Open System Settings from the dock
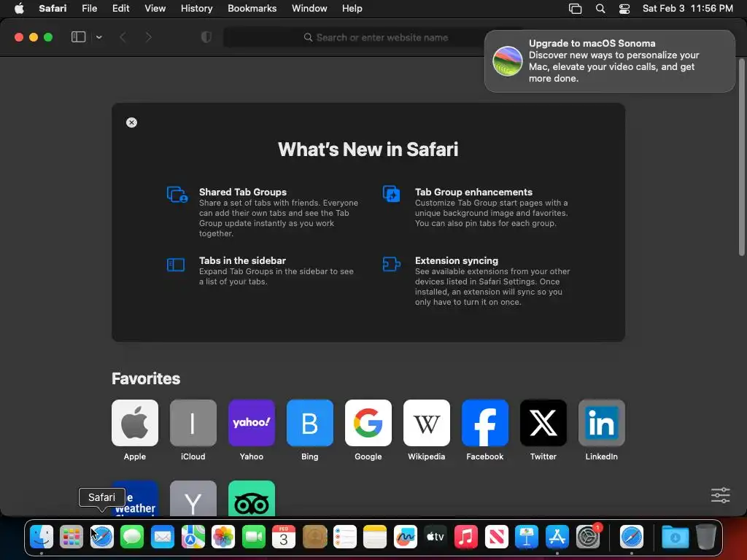This screenshot has height=560, width=747. 588,537
